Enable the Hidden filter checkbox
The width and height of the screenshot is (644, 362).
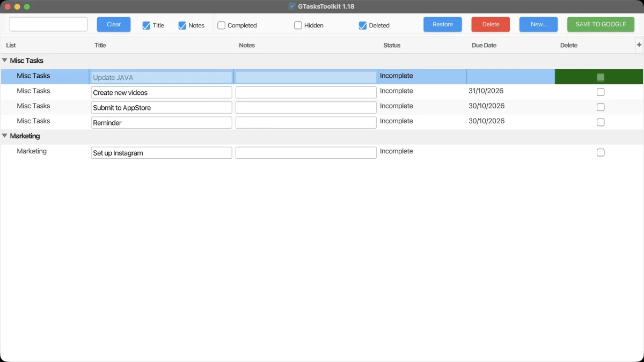[x=298, y=25]
